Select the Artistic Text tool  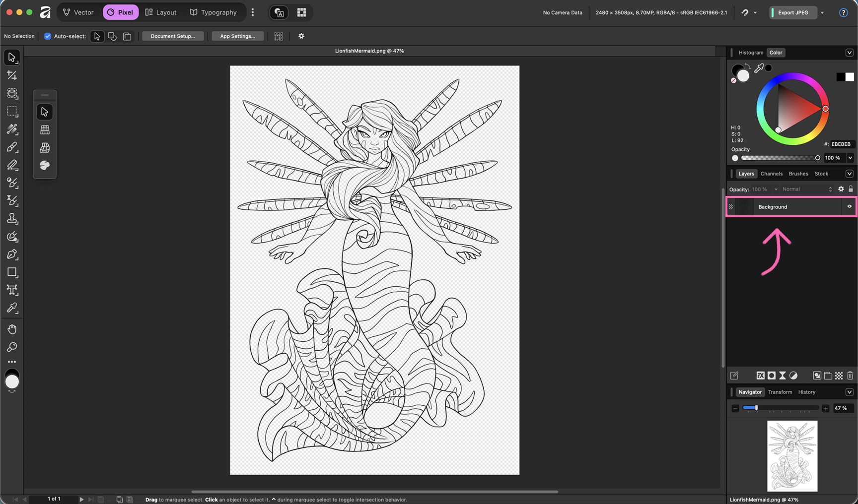pyautogui.click(x=12, y=290)
